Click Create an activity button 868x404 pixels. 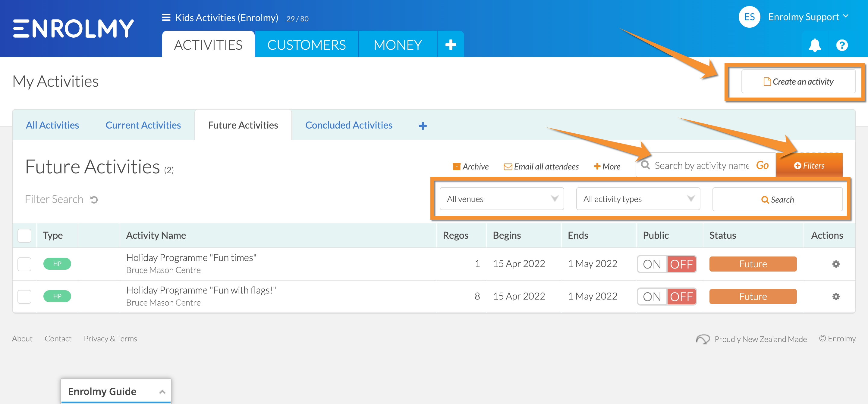pyautogui.click(x=798, y=82)
